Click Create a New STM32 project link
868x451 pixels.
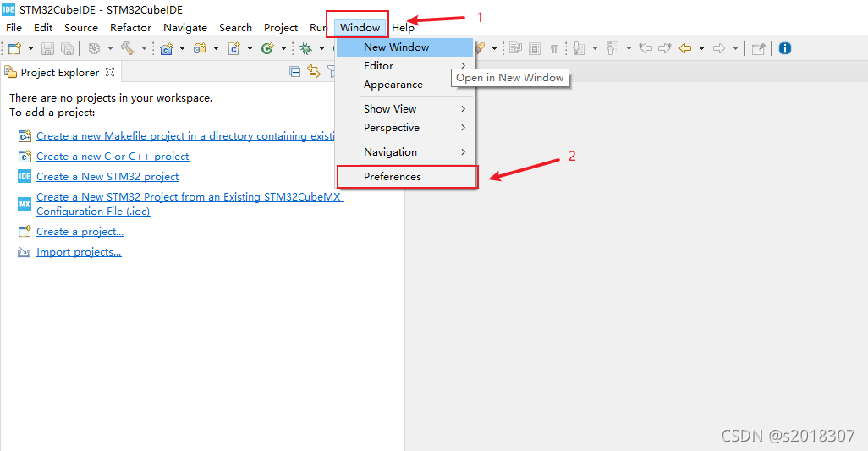click(107, 177)
